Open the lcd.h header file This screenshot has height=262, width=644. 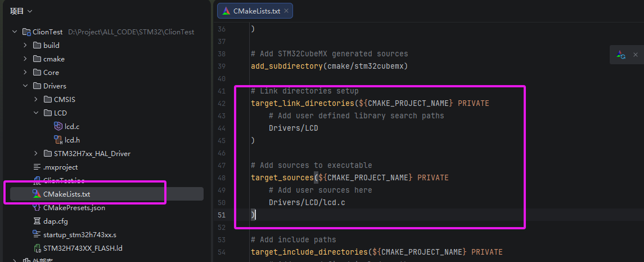point(71,140)
